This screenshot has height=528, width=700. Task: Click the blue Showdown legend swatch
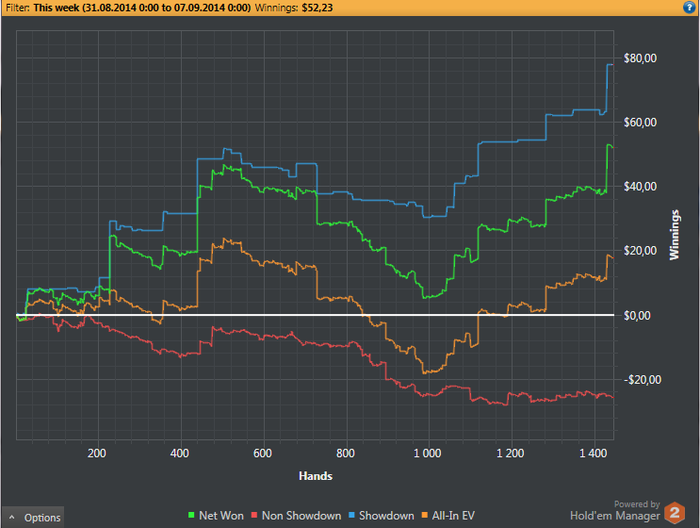[352, 516]
